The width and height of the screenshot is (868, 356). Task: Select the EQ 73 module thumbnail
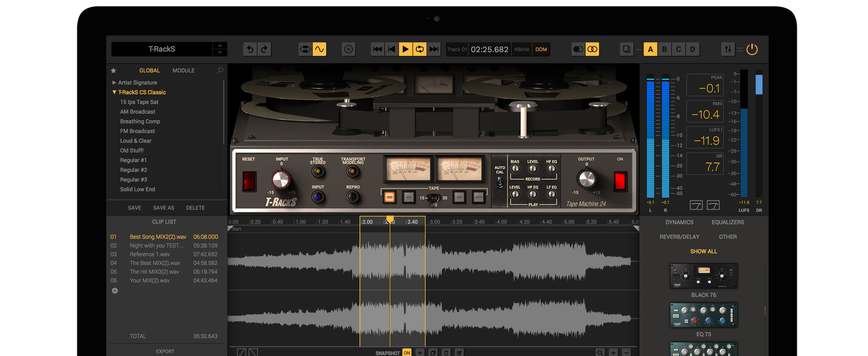point(704,315)
